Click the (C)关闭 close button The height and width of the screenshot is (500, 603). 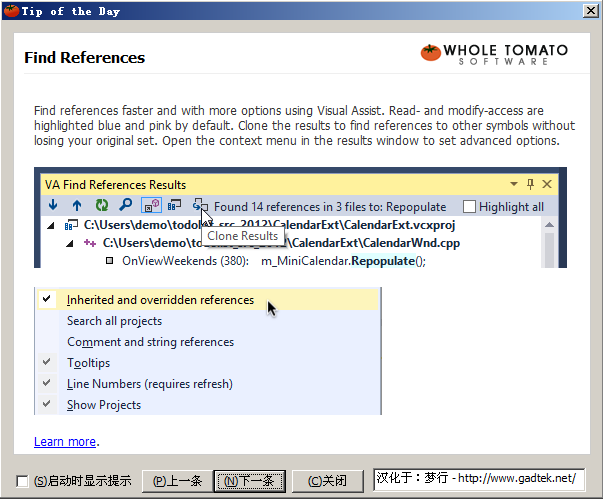328,481
